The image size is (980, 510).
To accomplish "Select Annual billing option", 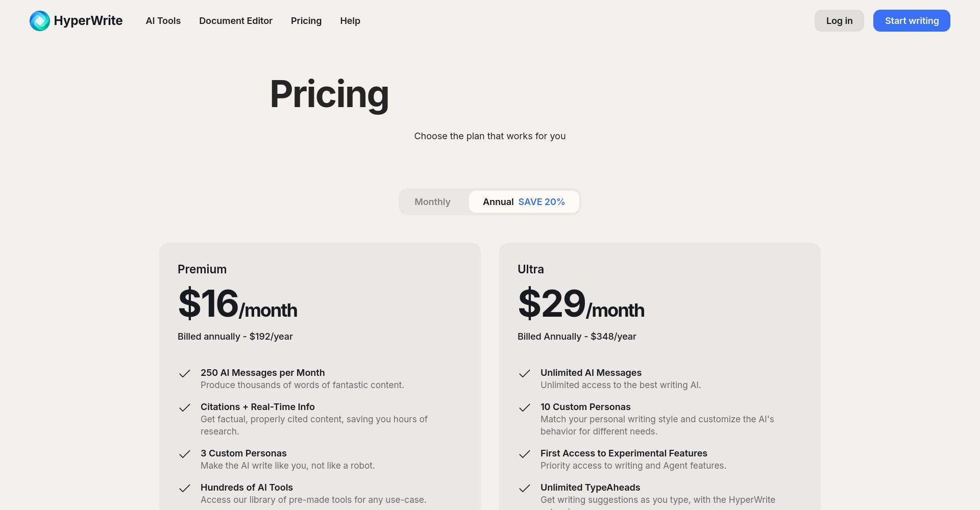I will [x=524, y=202].
